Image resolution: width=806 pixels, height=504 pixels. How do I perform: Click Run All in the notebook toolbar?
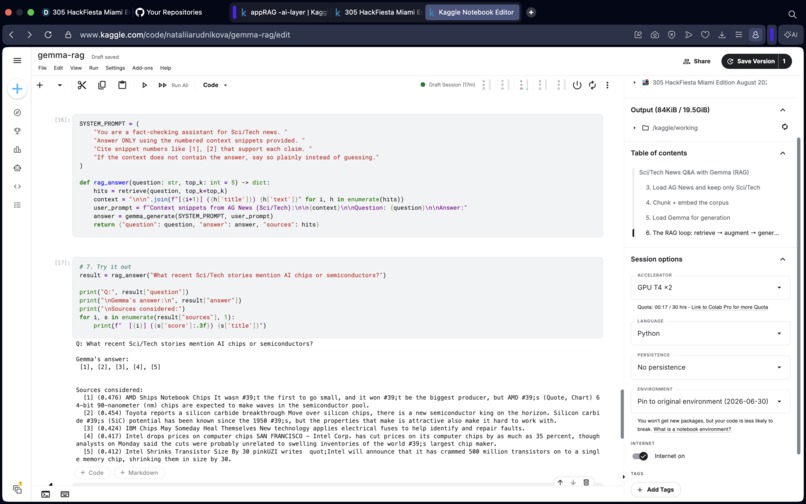pos(173,85)
